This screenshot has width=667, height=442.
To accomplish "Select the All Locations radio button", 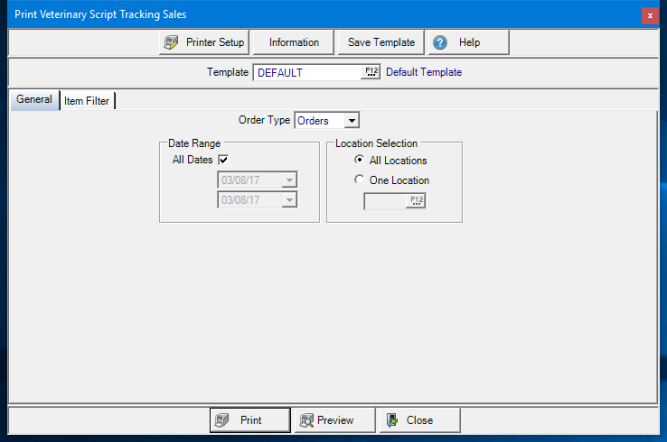I will pos(359,160).
